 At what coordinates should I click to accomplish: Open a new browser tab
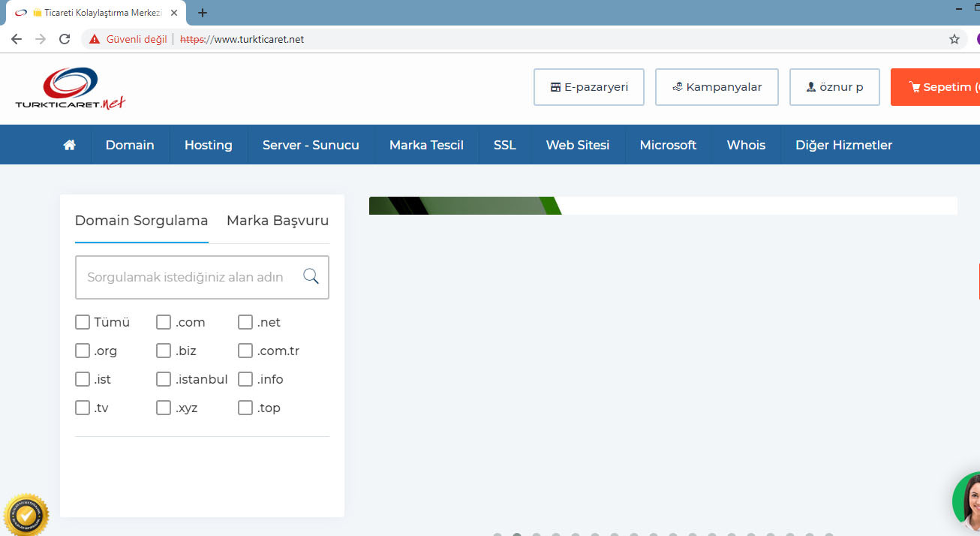203,13
